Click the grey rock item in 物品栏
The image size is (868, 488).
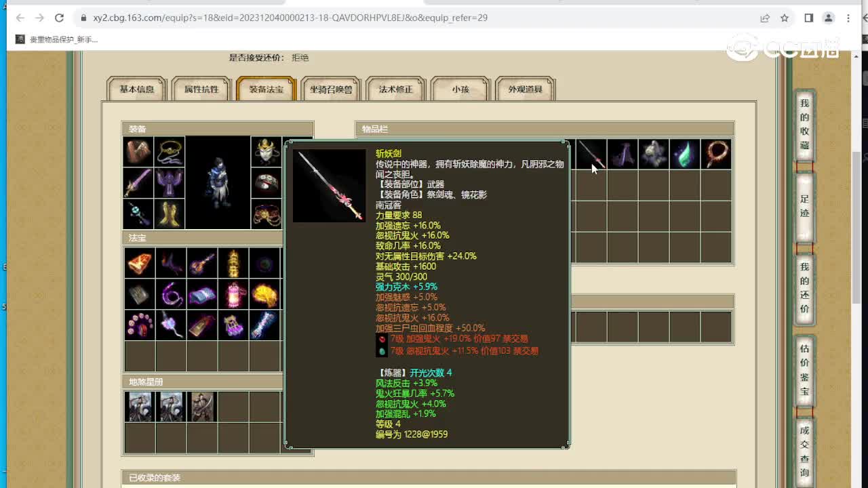[653, 154]
